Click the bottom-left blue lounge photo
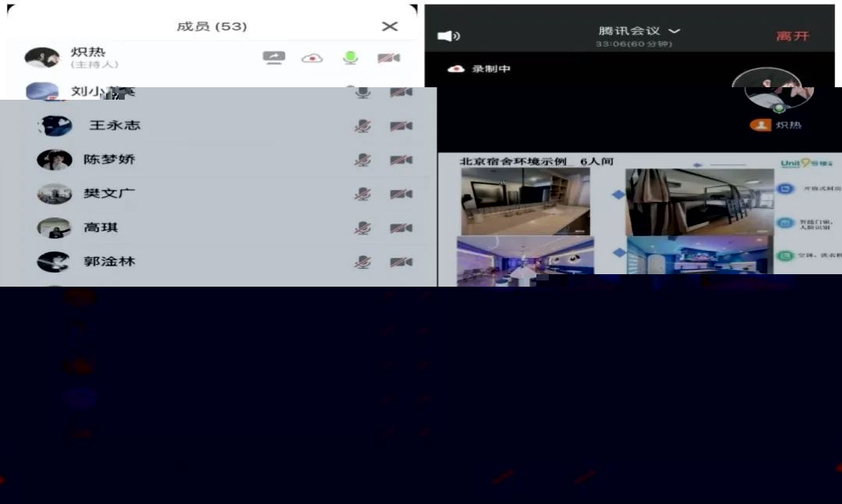Image resolution: width=842 pixels, height=504 pixels. pyautogui.click(x=525, y=261)
